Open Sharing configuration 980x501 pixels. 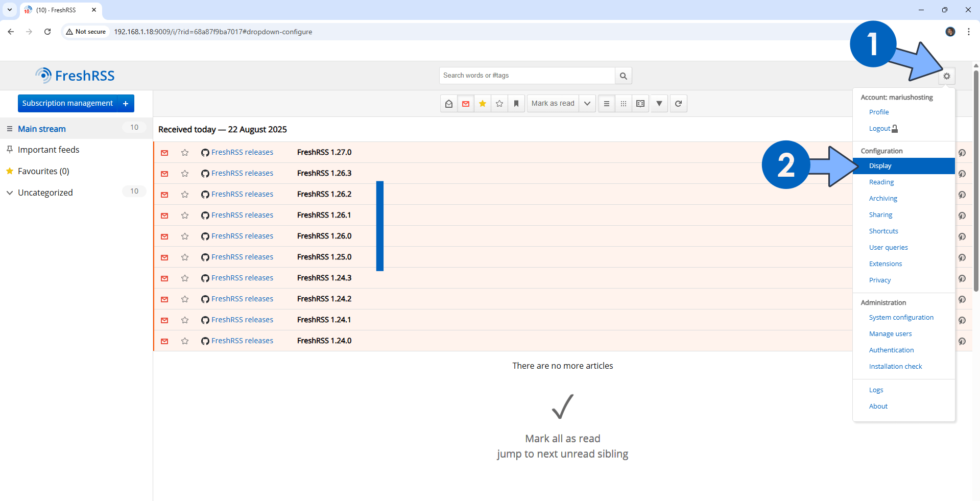[x=880, y=215]
